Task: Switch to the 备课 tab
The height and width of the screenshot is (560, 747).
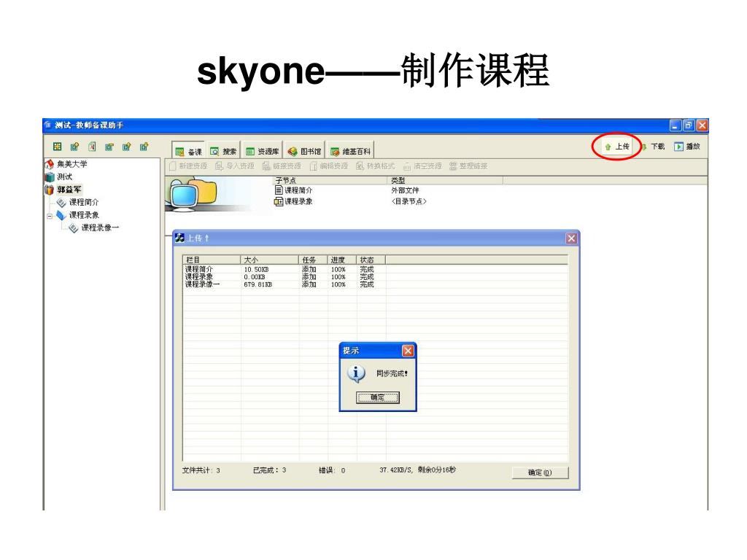Action: pos(189,152)
